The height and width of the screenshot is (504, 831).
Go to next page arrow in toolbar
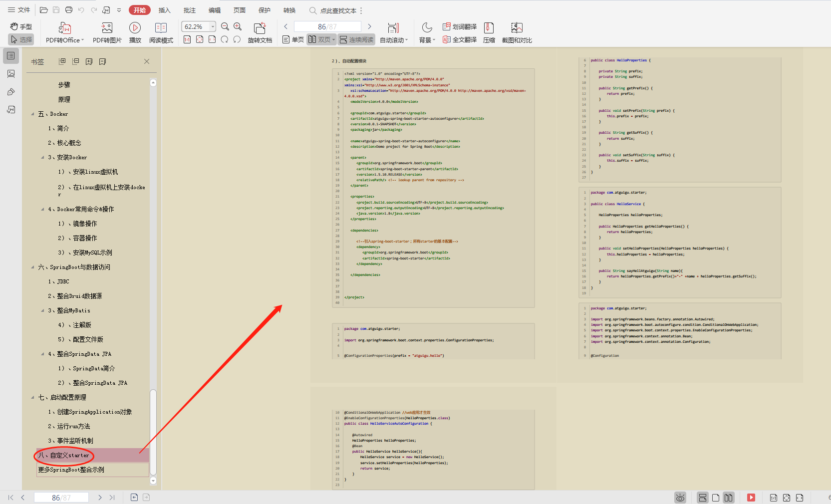click(x=369, y=26)
